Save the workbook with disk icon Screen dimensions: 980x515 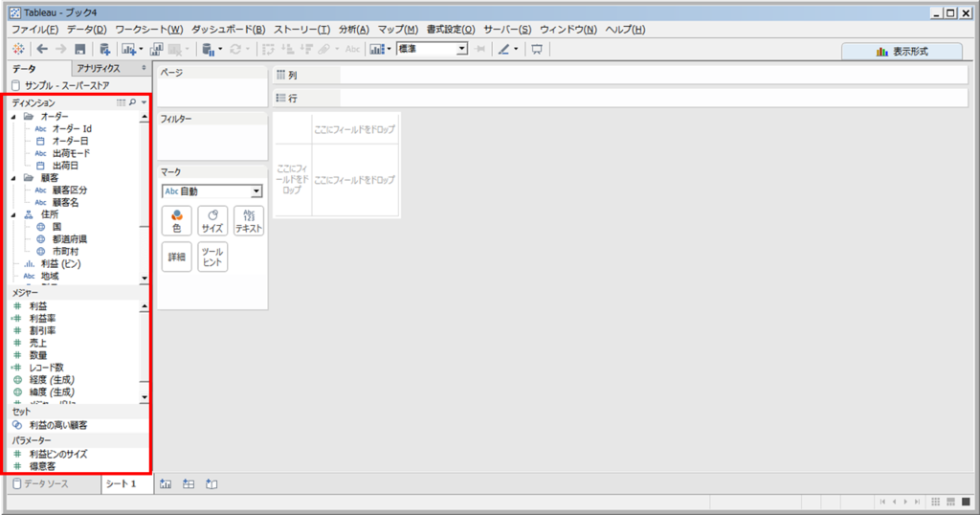coord(80,49)
